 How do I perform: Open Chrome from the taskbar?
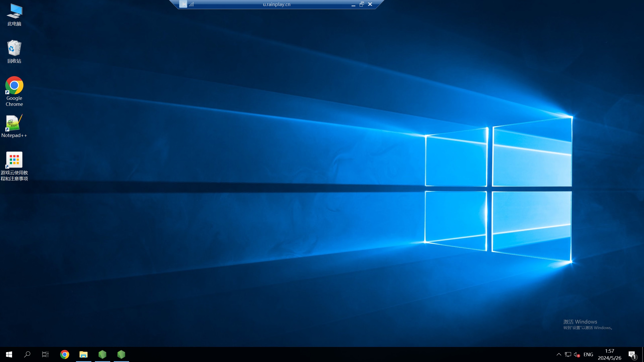click(x=65, y=354)
